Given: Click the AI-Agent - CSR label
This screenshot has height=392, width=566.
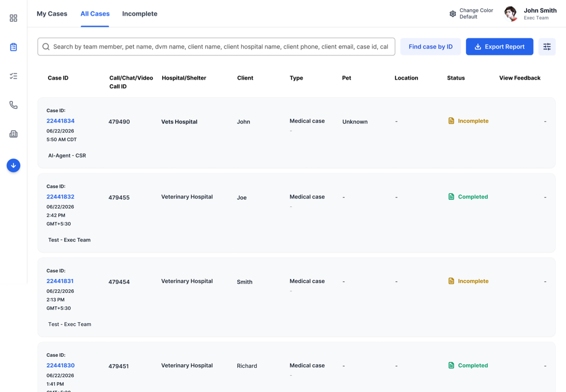Looking at the screenshot, I should point(67,155).
